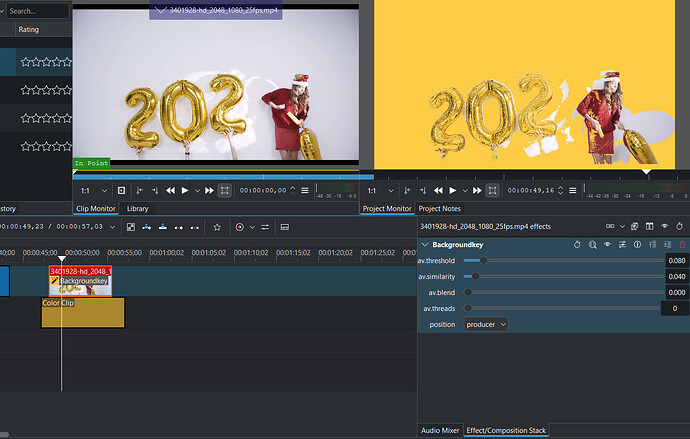
Task: Set zone in point in Clip Monitor
Action: pos(139,190)
